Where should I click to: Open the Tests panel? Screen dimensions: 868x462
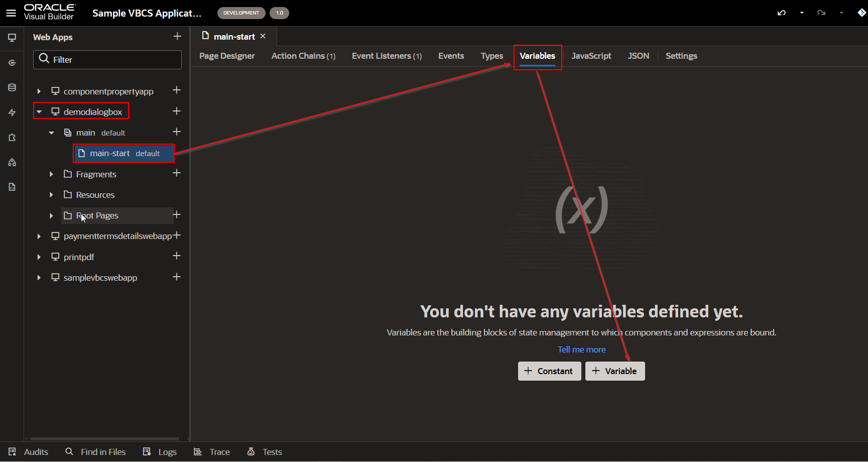265,452
